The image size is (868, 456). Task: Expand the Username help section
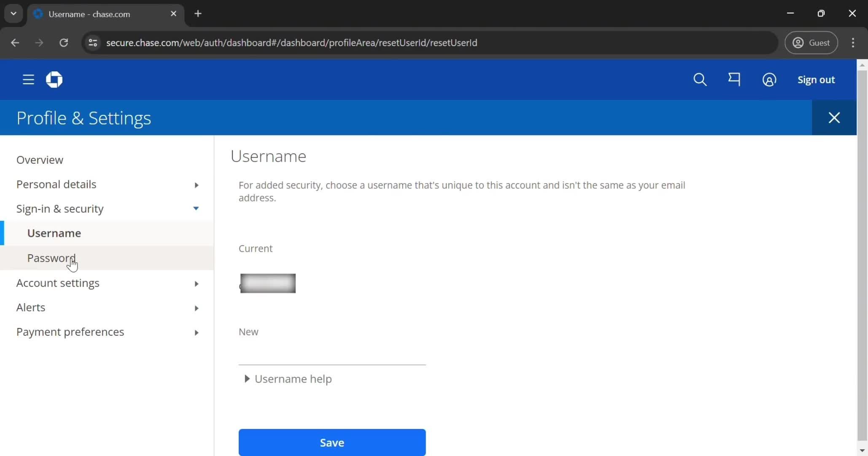click(288, 378)
